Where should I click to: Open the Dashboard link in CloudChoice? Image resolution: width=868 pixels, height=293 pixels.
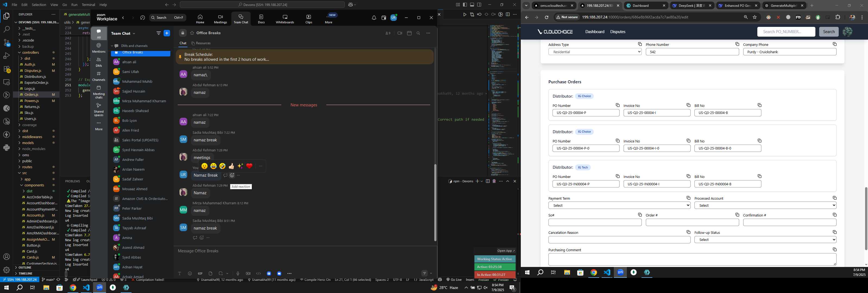coord(594,32)
